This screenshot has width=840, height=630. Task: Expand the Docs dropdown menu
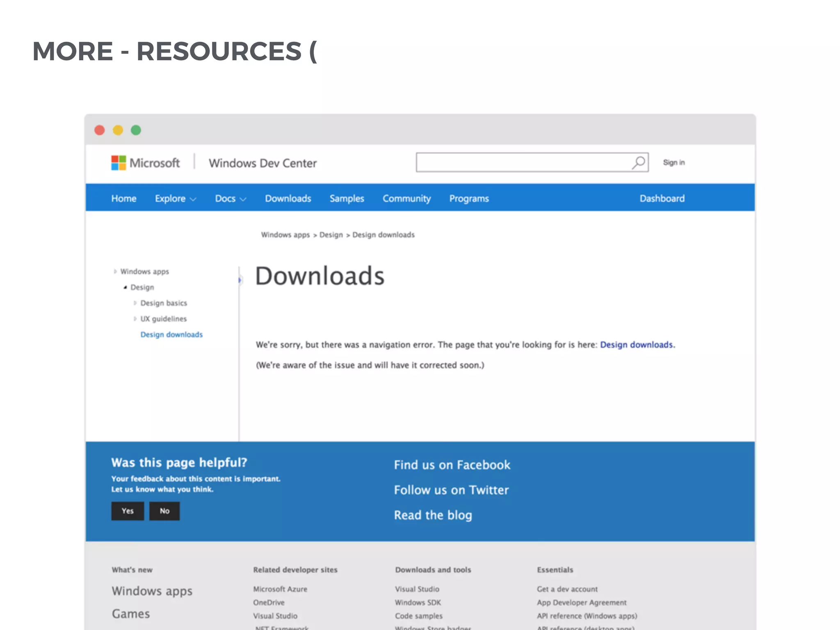pyautogui.click(x=231, y=199)
